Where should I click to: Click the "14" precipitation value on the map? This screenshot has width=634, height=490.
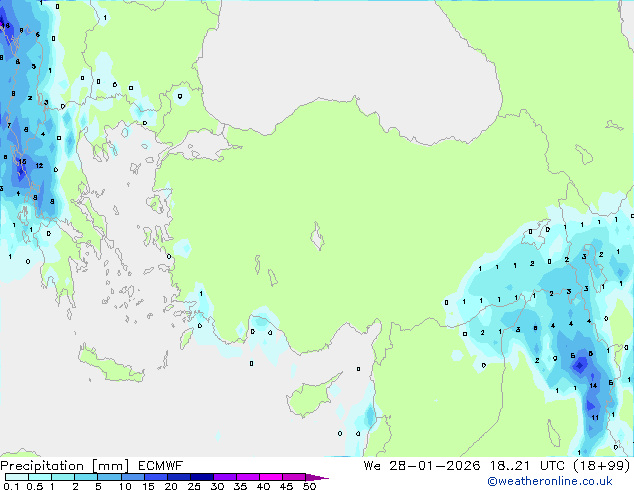pyautogui.click(x=593, y=385)
